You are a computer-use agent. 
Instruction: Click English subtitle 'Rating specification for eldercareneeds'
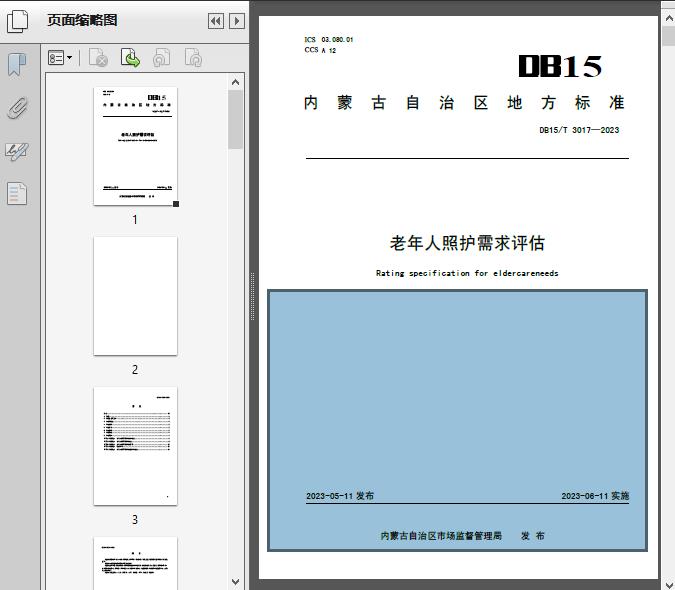467,273
